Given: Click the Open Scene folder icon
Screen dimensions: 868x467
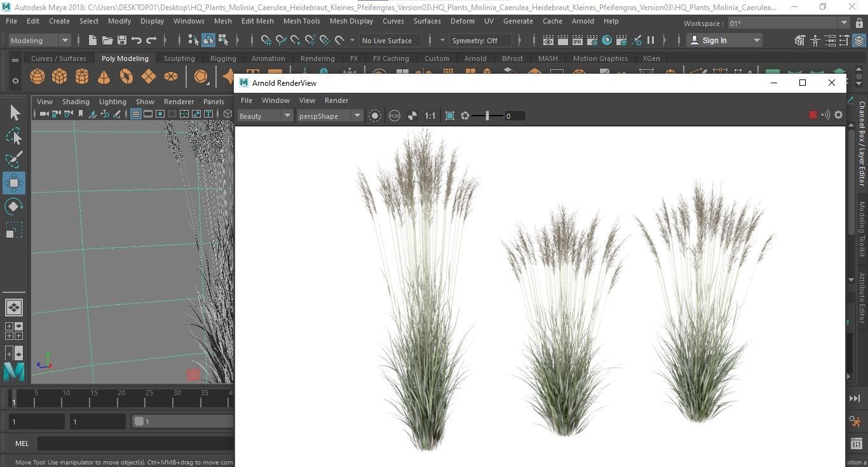Looking at the screenshot, I should click(x=107, y=40).
